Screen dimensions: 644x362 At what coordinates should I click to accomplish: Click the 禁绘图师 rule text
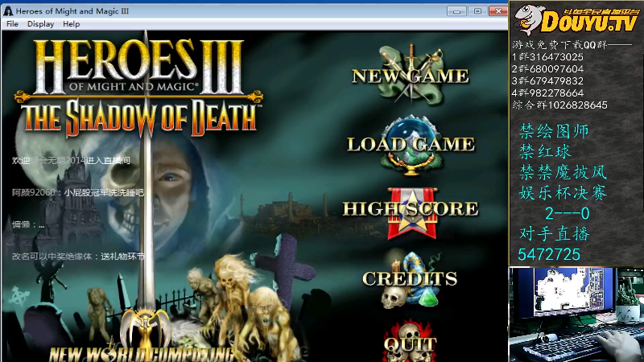click(x=554, y=131)
